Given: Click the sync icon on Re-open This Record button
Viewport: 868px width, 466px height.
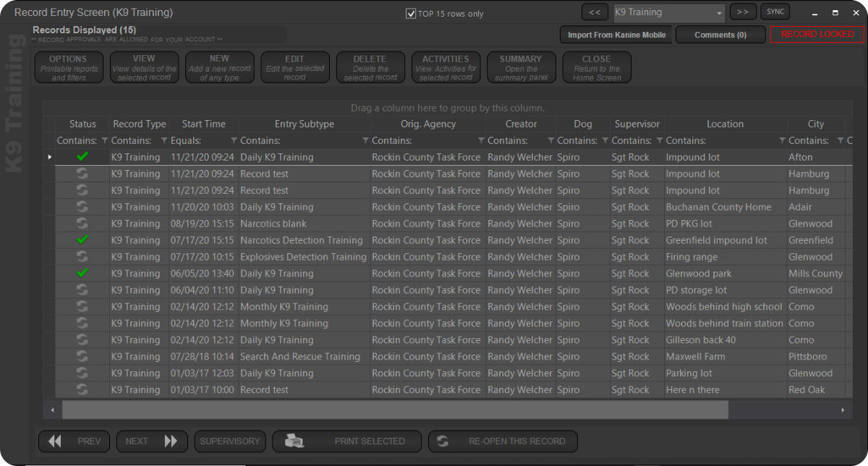Looking at the screenshot, I should [443, 441].
